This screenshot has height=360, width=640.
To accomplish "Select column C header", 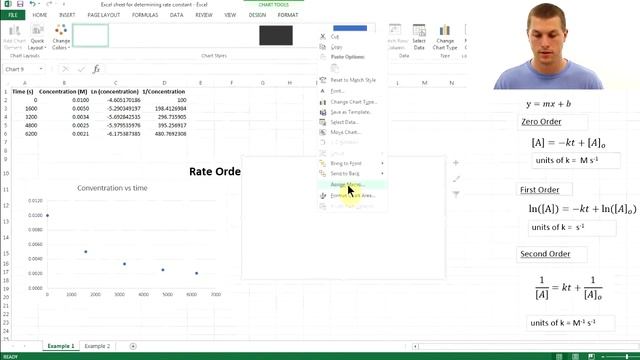I will (x=116, y=83).
